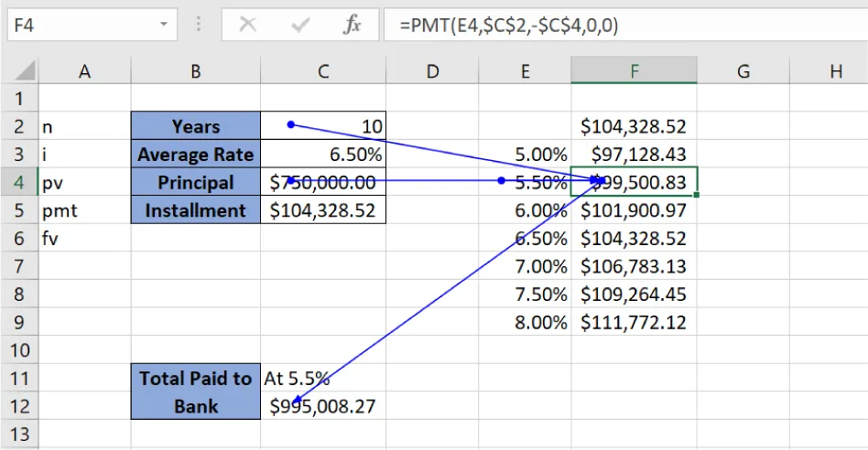Viewport: 868px width, 450px height.
Task: Click the Principal label cell
Action: [195, 182]
